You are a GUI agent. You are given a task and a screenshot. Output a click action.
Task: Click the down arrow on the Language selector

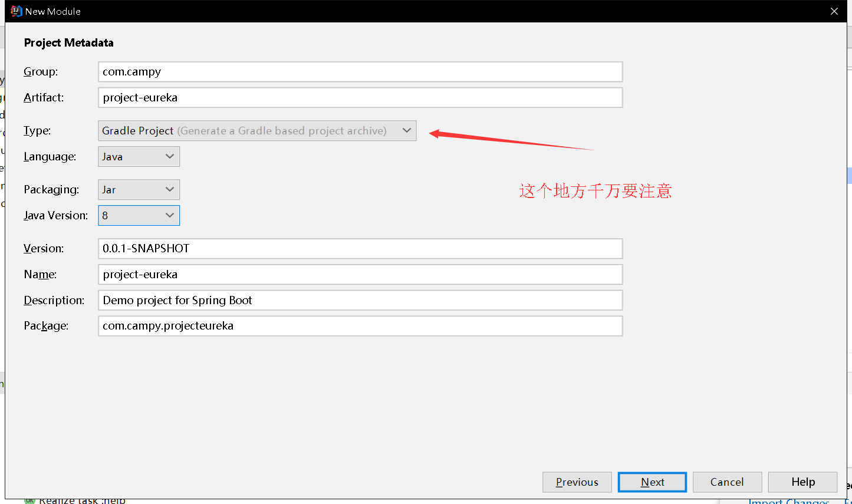170,156
